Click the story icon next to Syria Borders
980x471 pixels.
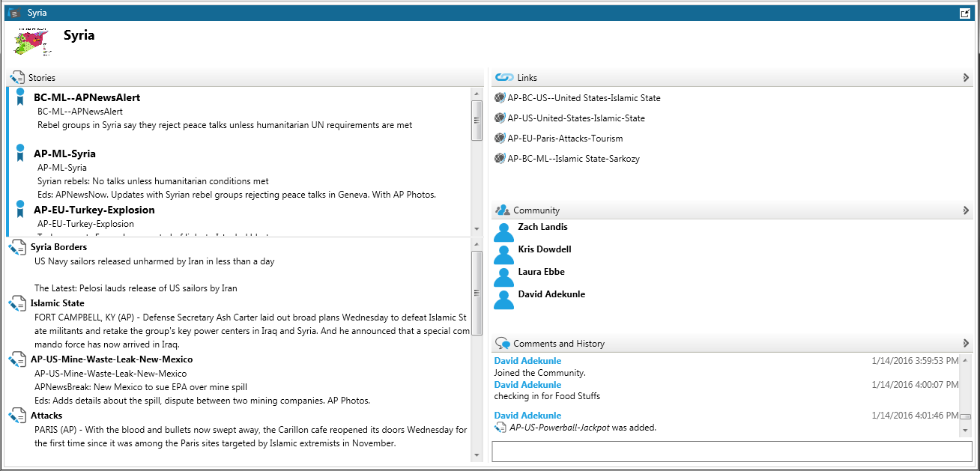(17, 248)
